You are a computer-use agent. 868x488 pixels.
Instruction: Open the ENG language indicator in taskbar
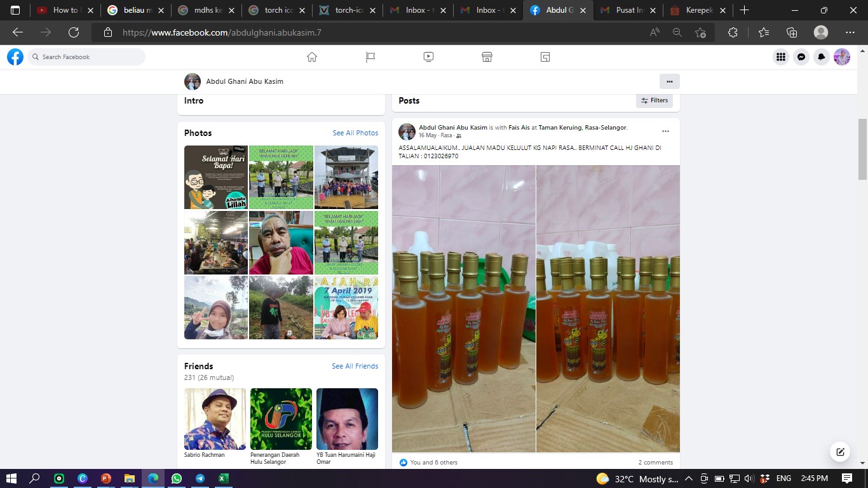[783, 478]
